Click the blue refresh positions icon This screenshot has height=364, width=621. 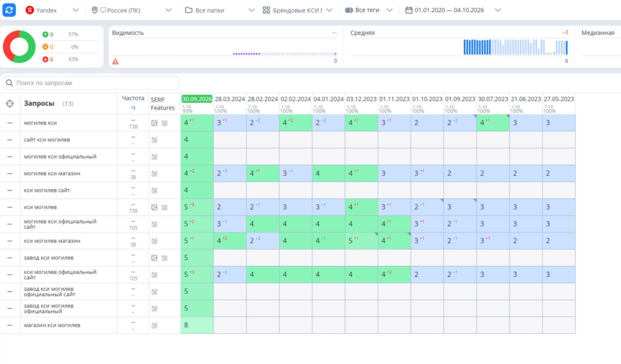pos(9,10)
